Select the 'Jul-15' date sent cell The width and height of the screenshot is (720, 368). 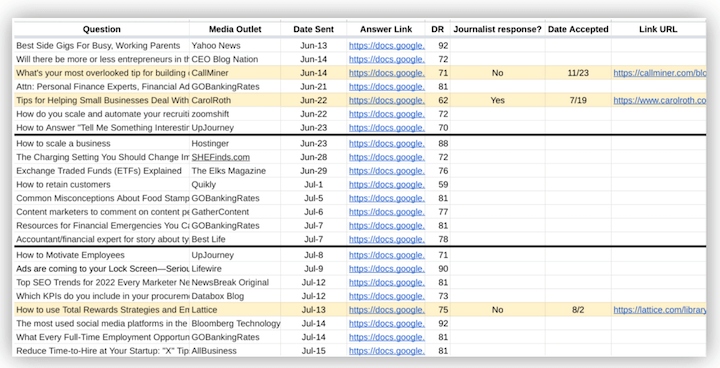314,351
